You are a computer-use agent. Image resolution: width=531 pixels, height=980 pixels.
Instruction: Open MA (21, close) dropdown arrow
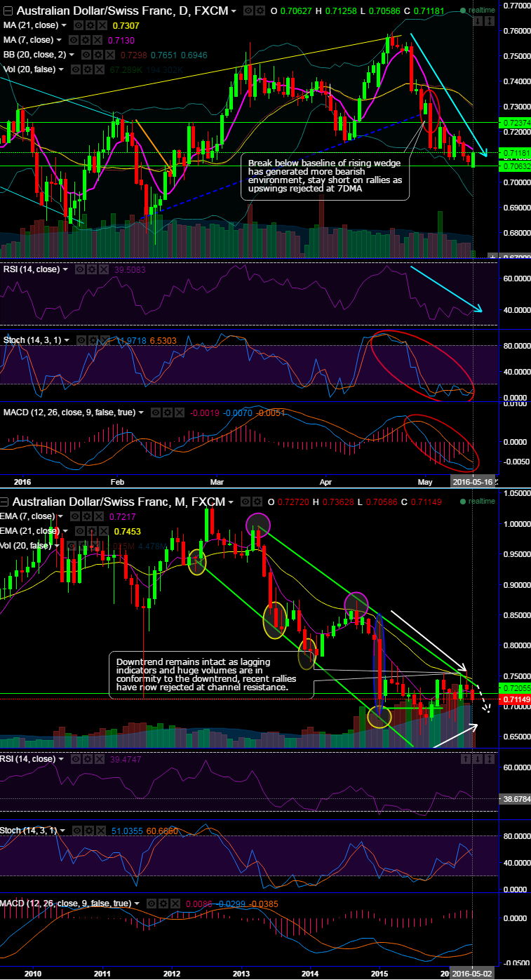click(x=63, y=25)
